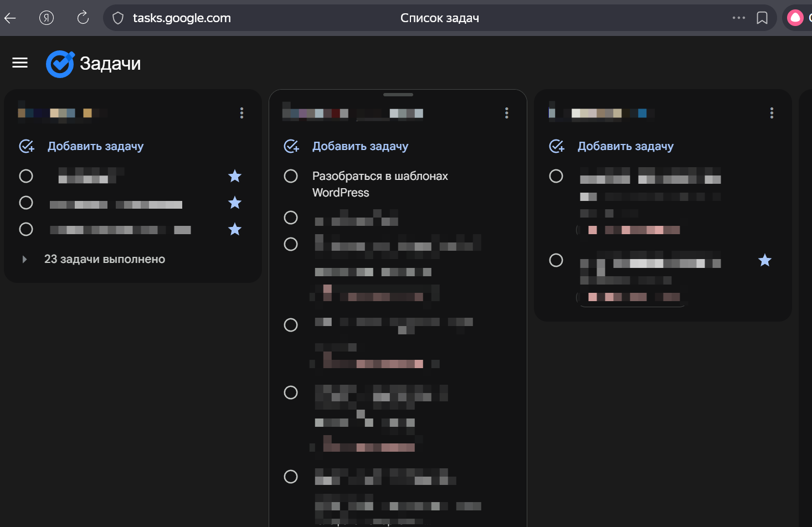The height and width of the screenshot is (527, 812).
Task: Open the browser three-dots page menu
Action: point(738,18)
